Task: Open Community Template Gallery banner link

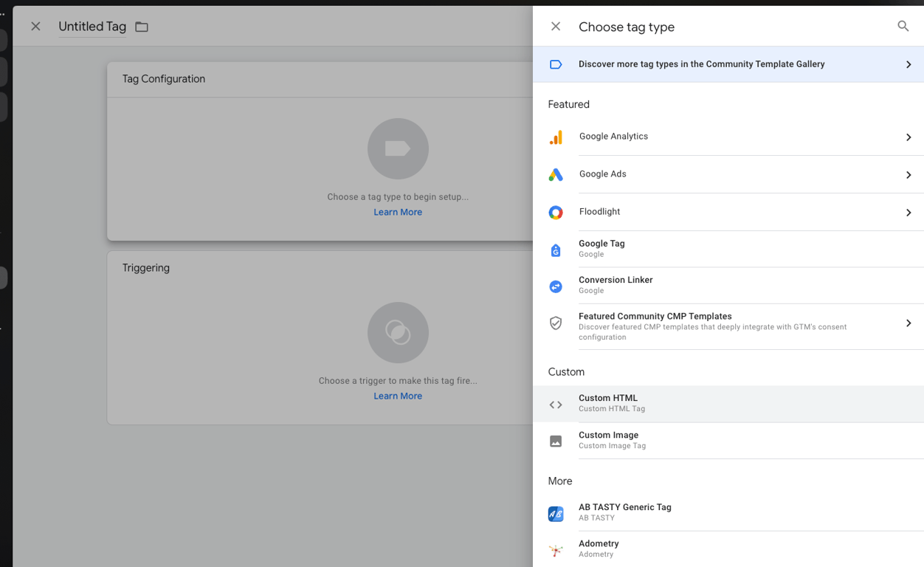Action: [701, 64]
